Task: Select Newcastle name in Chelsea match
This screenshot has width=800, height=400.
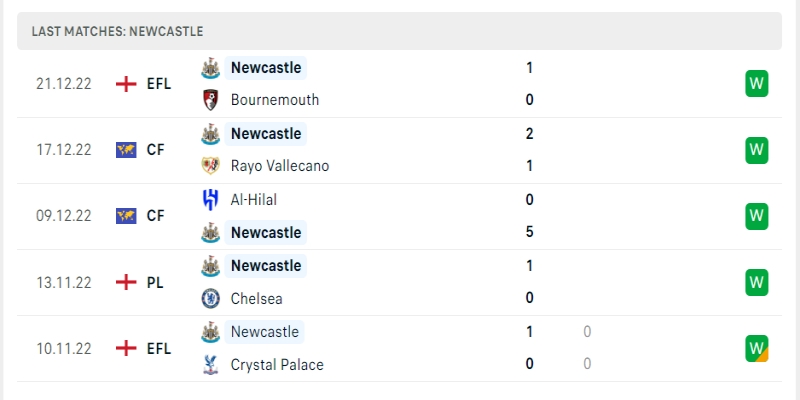Action: (x=265, y=265)
